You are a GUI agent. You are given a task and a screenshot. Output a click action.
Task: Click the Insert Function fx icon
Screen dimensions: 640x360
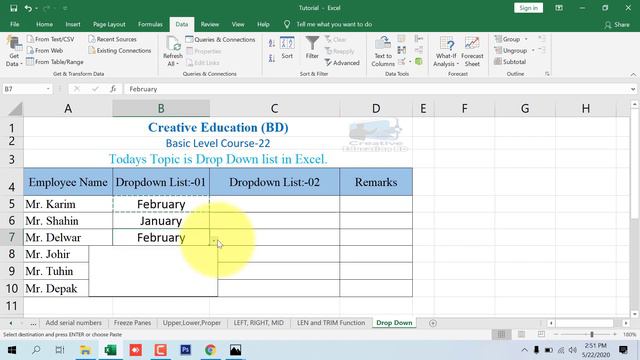coord(113,89)
